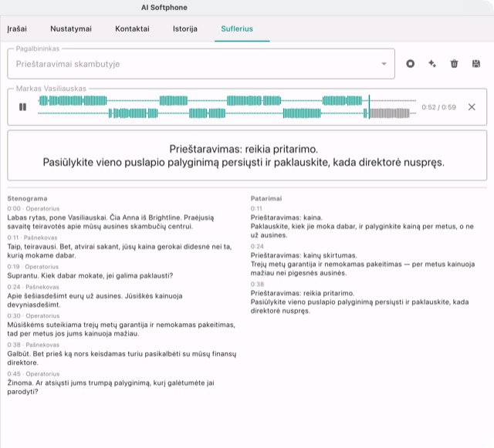This screenshot has height=448, width=494.
Task: Click the 0:38 tip timestamp in Patarimai
Action: (x=257, y=285)
